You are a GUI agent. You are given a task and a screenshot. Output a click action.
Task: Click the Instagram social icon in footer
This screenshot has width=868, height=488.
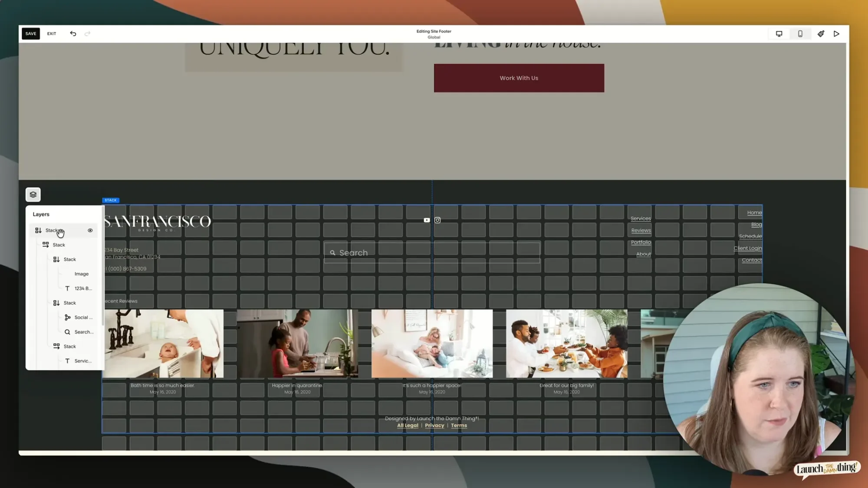point(437,220)
